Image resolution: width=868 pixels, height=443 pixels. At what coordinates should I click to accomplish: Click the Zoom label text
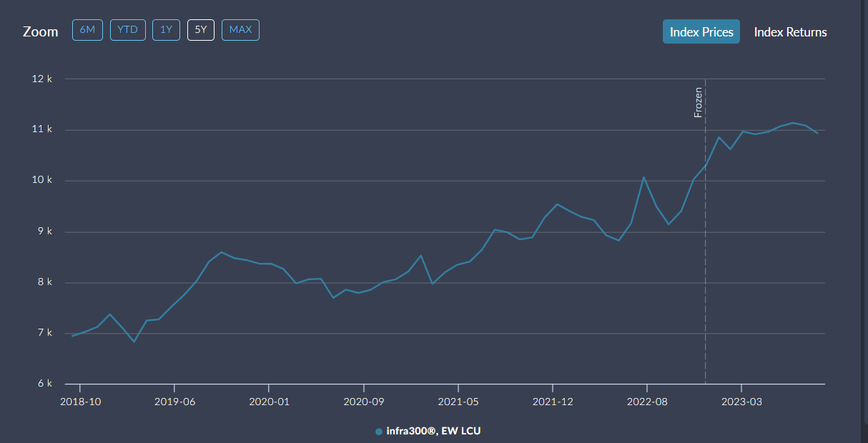tap(41, 31)
